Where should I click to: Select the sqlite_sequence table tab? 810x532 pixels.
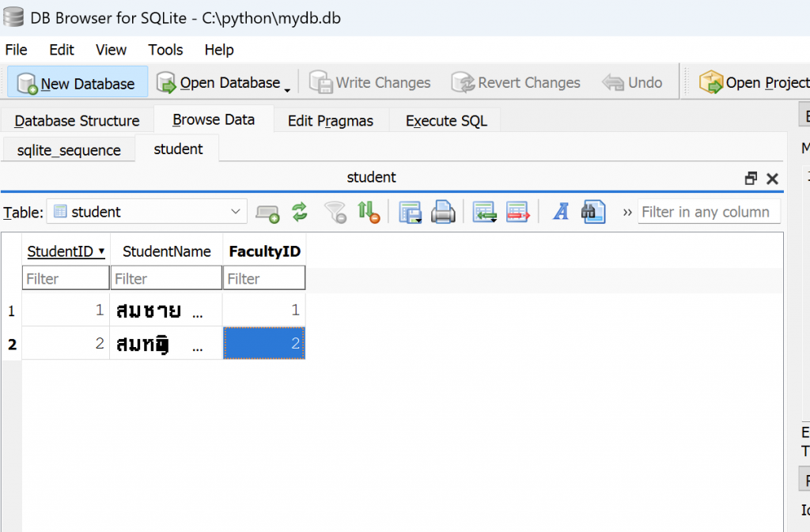tap(69, 150)
